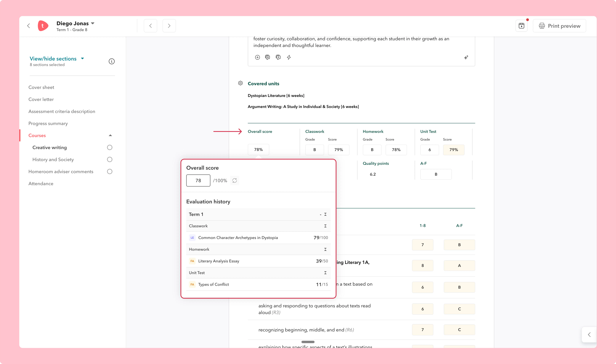
Task: Click the info icon beside View/hide sections
Action: coord(112,61)
